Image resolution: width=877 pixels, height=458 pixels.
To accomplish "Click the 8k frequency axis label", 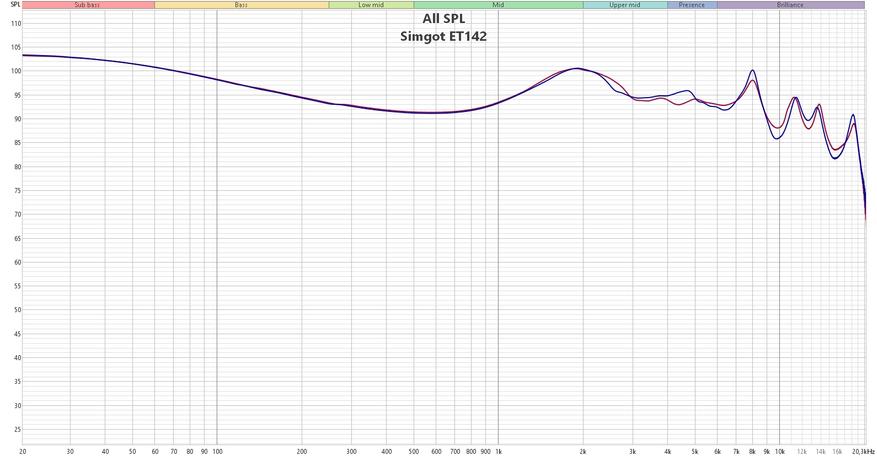I will tap(752, 451).
